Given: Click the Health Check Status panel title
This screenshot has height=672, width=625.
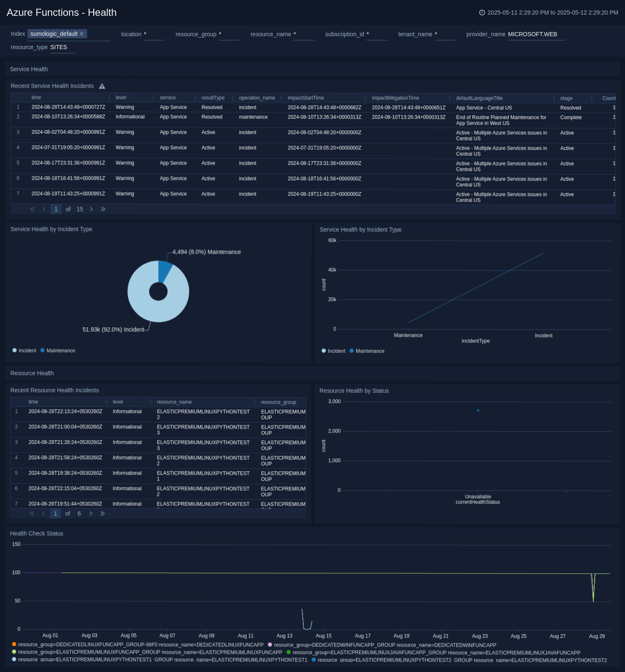Looking at the screenshot, I should (x=37, y=533).
